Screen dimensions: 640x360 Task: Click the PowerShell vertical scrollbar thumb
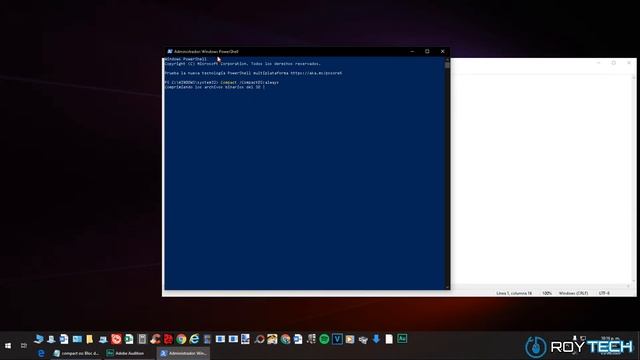447,65
